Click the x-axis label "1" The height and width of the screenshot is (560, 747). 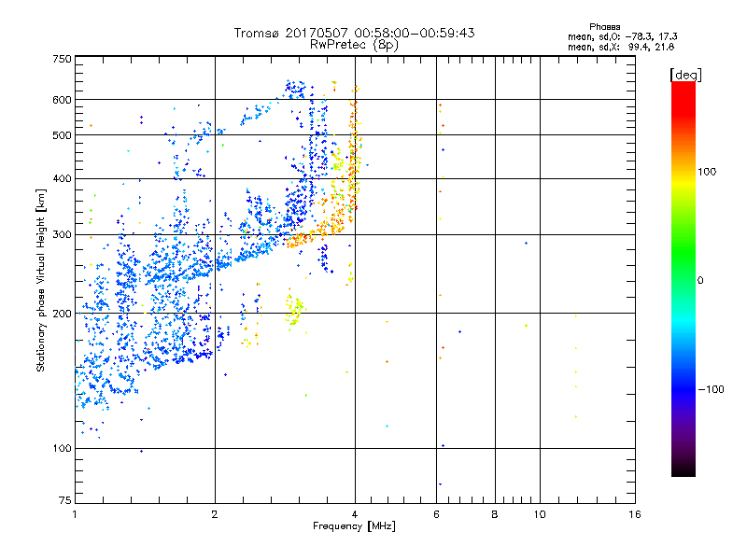coord(75,514)
